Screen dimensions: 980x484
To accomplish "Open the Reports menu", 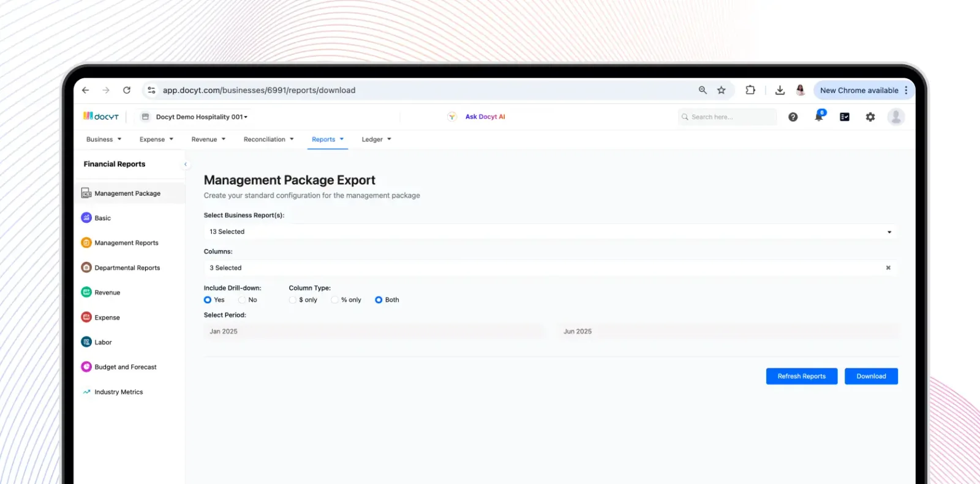I will 328,140.
